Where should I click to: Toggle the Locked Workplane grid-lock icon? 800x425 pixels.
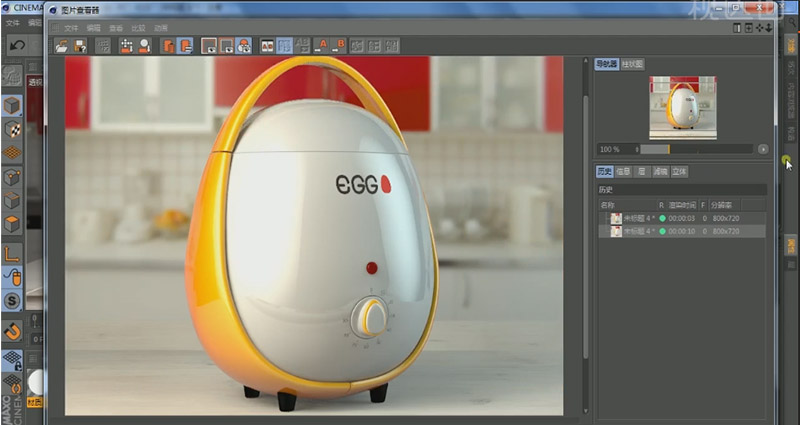click(x=12, y=360)
